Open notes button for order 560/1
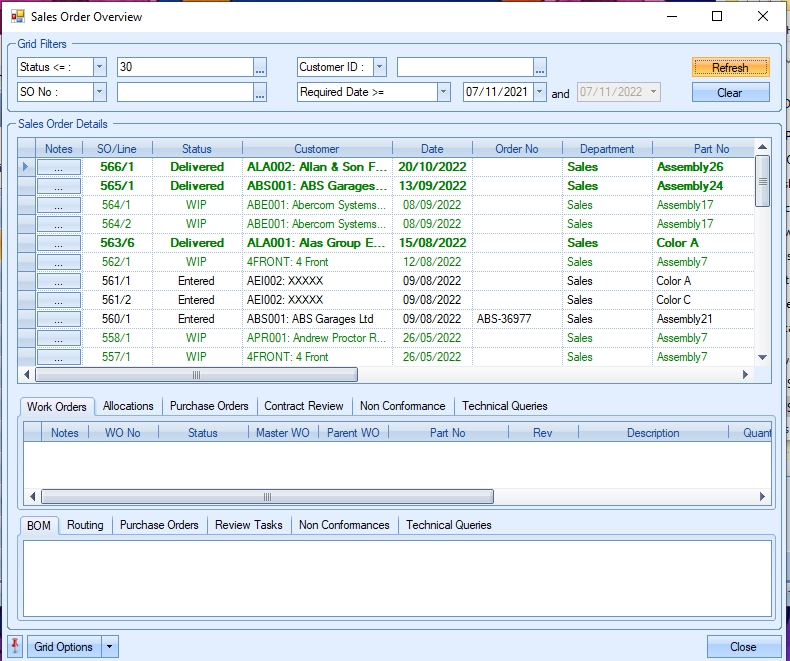 [x=59, y=319]
